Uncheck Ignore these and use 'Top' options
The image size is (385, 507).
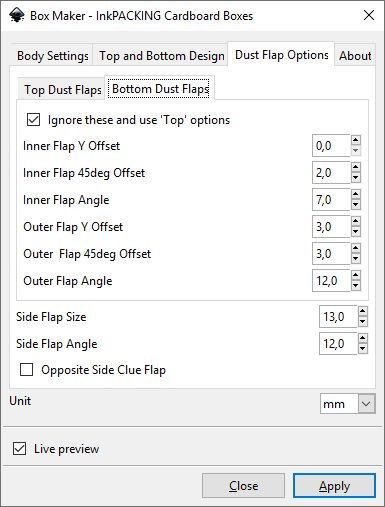coord(33,120)
